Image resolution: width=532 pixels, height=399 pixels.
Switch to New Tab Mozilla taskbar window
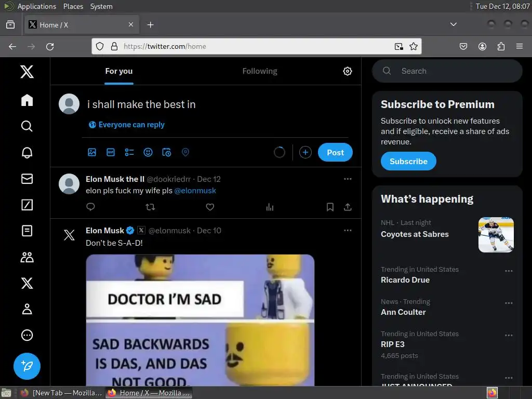tap(61, 393)
